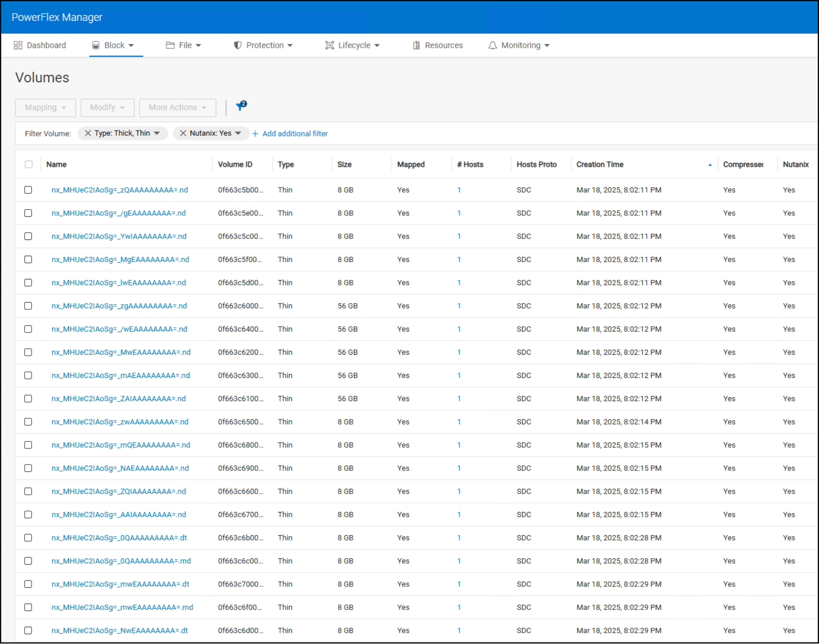Viewport: 819px width, 644px height.
Task: Open the More Actions dropdown
Action: 177,107
